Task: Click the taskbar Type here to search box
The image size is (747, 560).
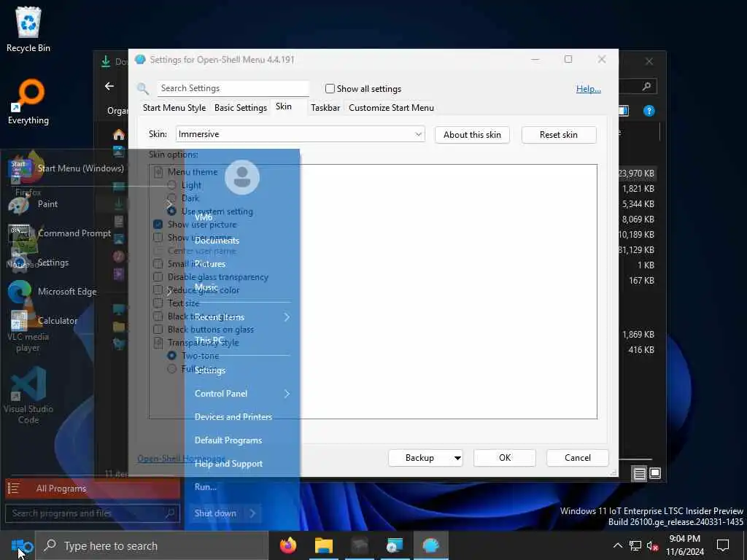Action: [152, 545]
